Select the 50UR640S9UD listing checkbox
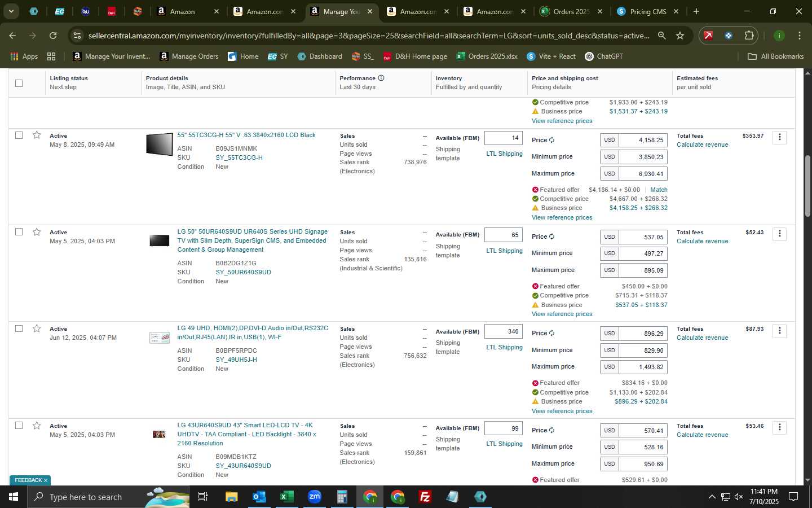This screenshot has width=812, height=508. 19,232
